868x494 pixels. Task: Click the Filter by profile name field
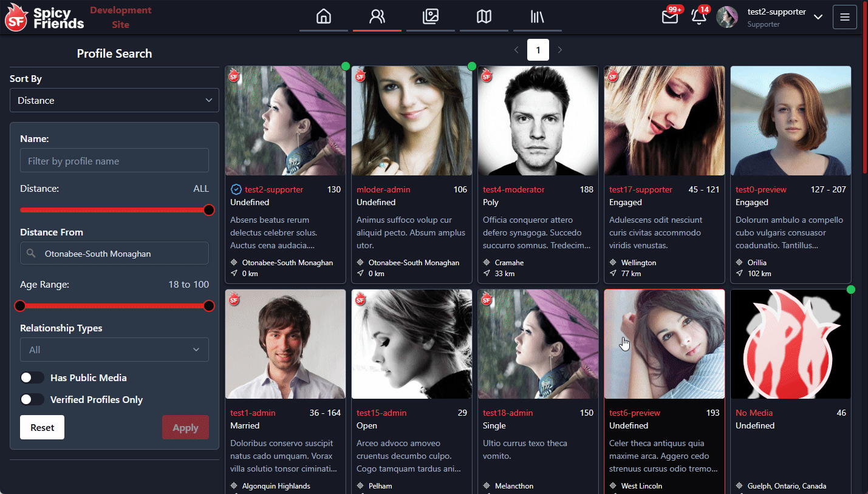coord(114,161)
